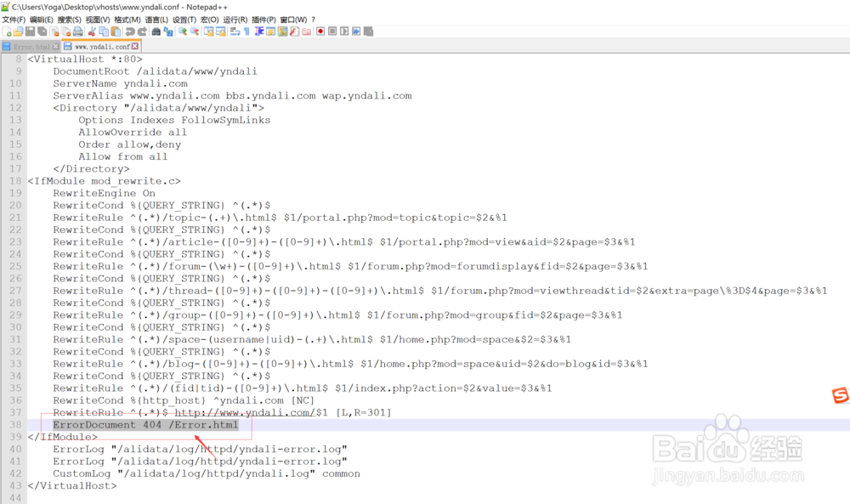
Task: Click the Open file toolbar icon
Action: coord(18,31)
